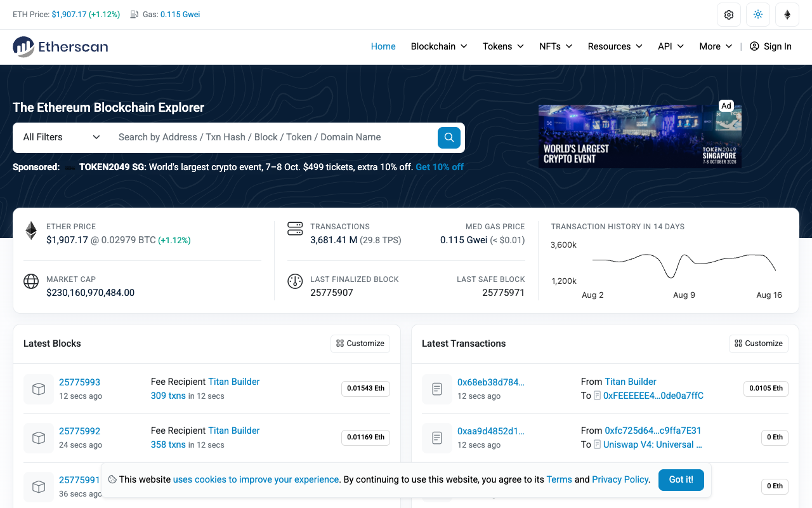The height and width of the screenshot is (508, 812).
Task: Customize the Latest Transactions panel
Action: [x=759, y=344]
